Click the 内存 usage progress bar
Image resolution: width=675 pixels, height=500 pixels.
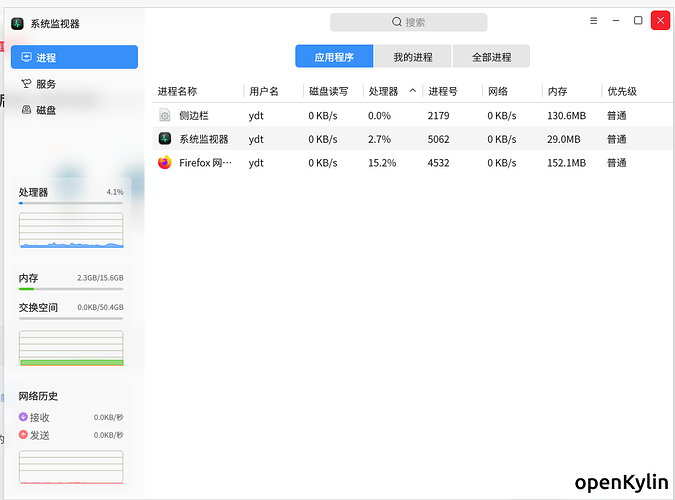(x=71, y=289)
